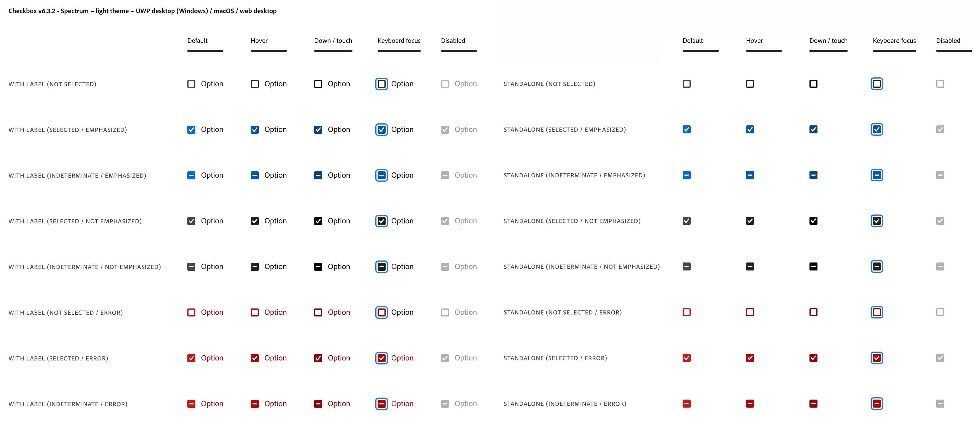Click 'STANDALONE (NOT SELECTED)' row title
Screen dimensions: 980x429
click(x=549, y=84)
